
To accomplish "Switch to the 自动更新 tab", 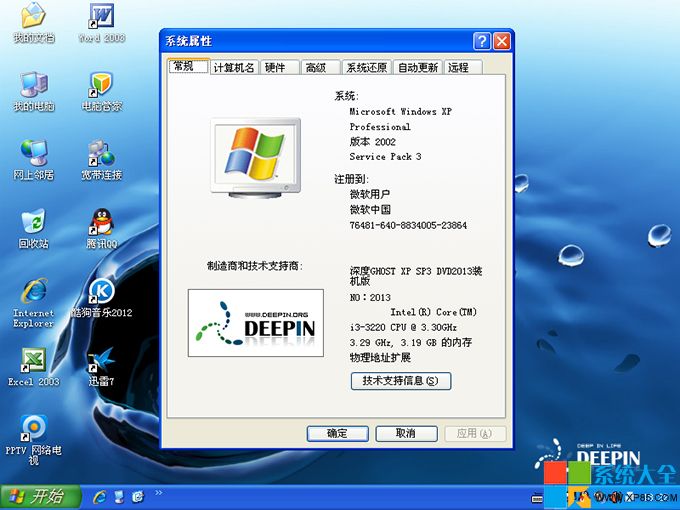I will pyautogui.click(x=418, y=68).
